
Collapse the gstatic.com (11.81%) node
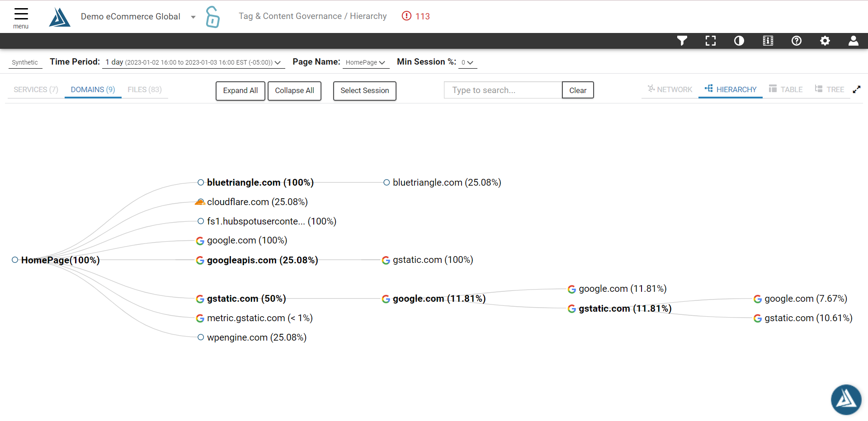coord(620,309)
